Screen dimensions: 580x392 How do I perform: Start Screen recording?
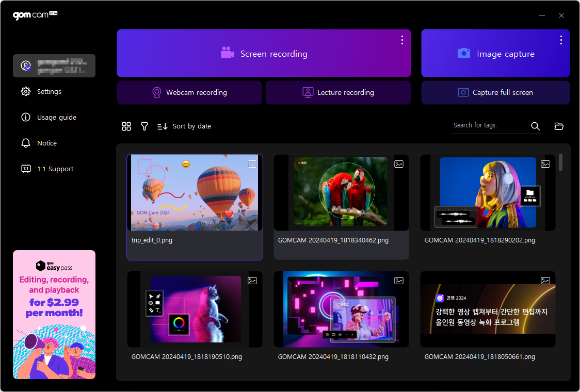(x=263, y=54)
